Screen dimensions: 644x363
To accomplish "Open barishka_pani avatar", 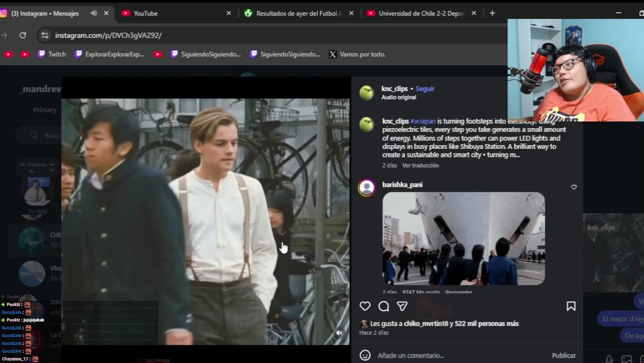I will tap(366, 188).
